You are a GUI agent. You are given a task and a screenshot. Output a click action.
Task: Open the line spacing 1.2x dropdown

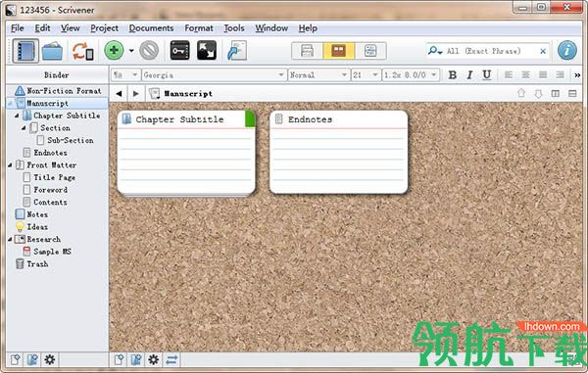pos(411,75)
